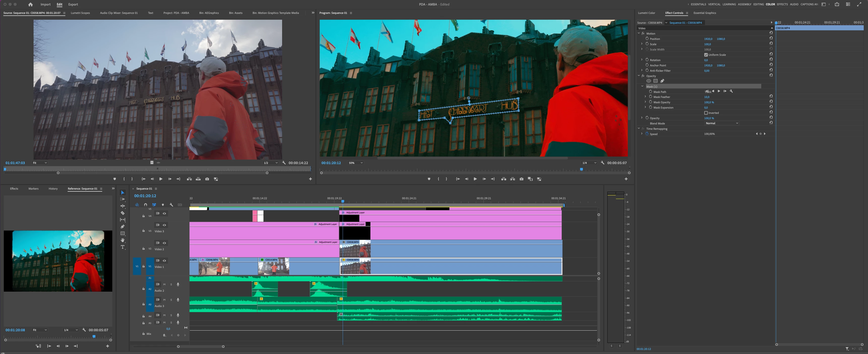The image size is (868, 354).
Task: Select the Type tool in timeline toolbox
Action: (x=123, y=247)
